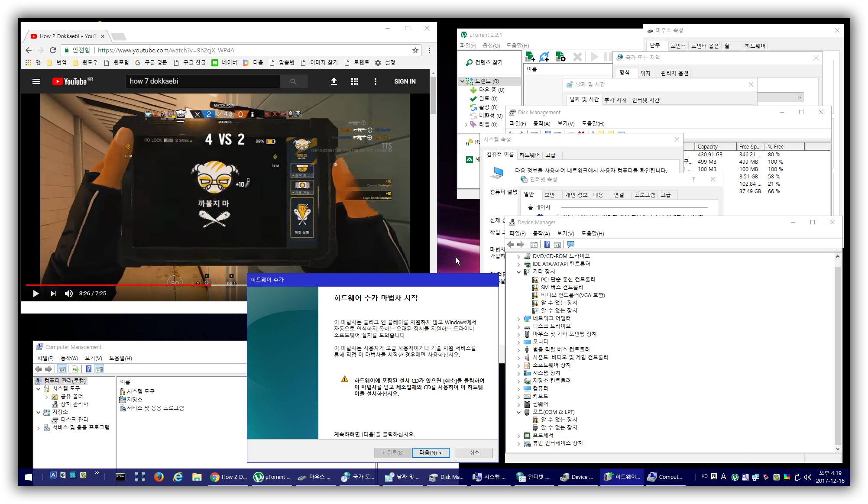Mute the YouTube video volume

point(69,294)
